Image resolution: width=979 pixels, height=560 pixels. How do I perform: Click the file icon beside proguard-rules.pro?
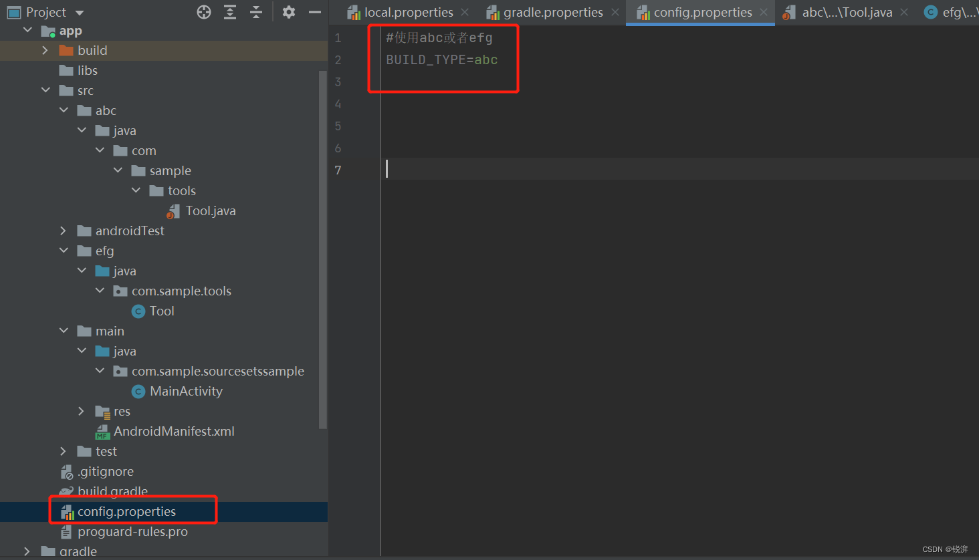coord(67,531)
